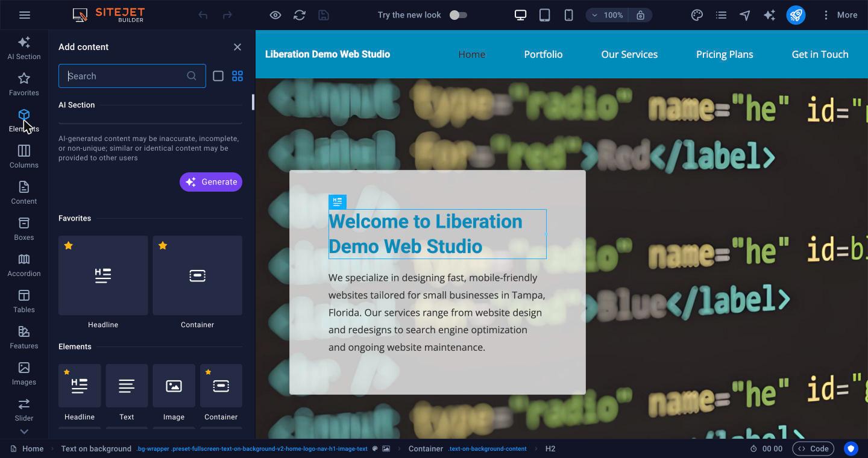Screen dimensions: 868x458
Task: Click Pricing Plans in the site navigation
Action: pos(725,54)
